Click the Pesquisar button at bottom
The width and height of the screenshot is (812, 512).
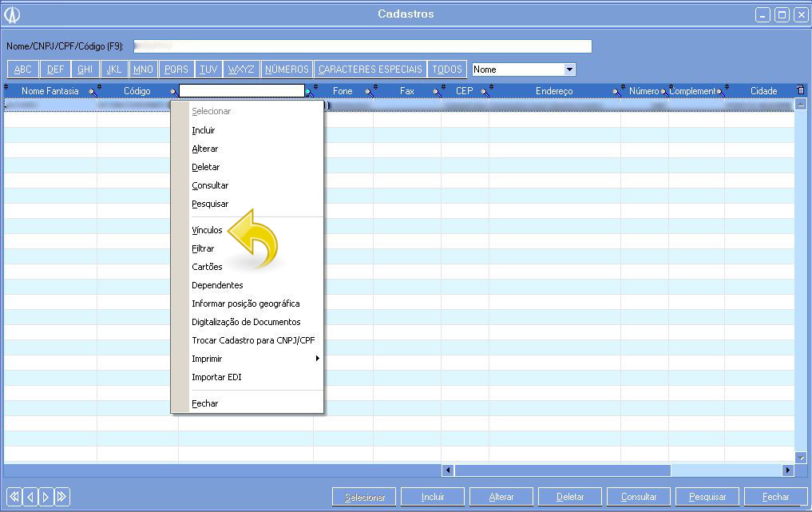coord(707,497)
